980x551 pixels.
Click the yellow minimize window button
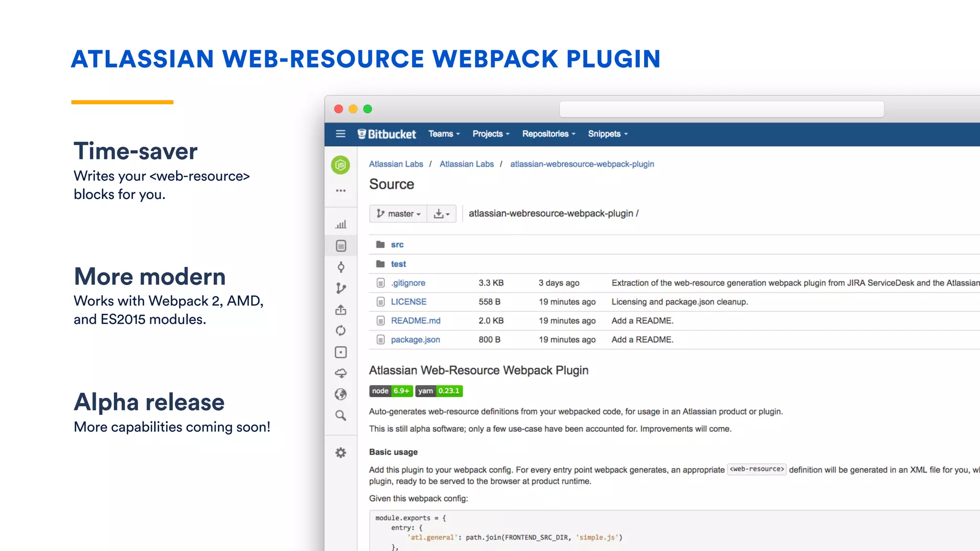353,109
